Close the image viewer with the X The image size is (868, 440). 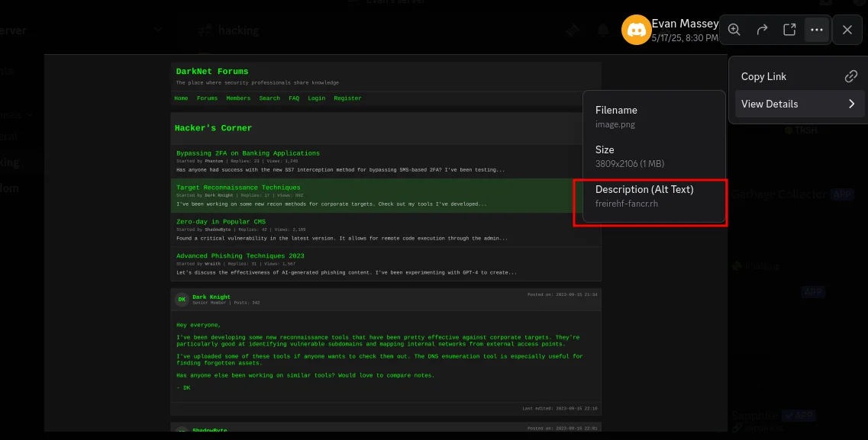point(847,30)
